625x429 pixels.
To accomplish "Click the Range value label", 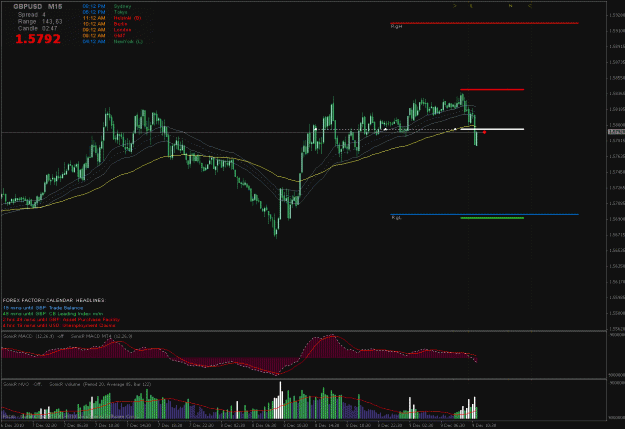I will (x=40, y=22).
